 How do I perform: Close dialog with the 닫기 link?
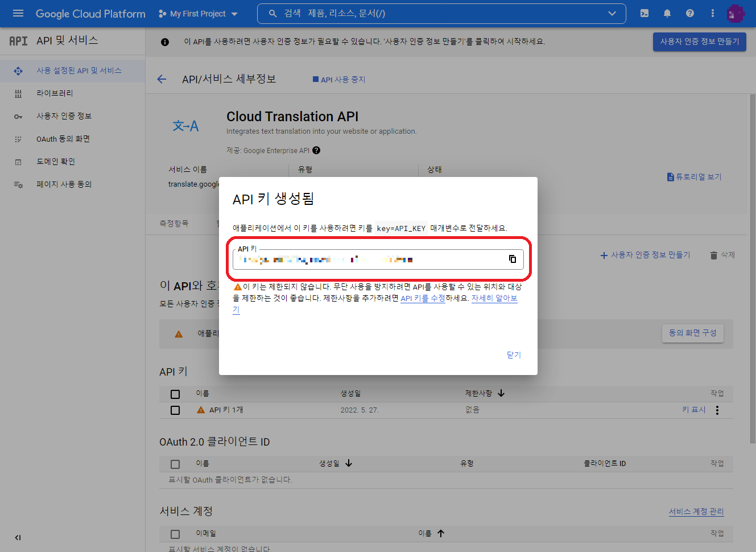[x=513, y=354]
